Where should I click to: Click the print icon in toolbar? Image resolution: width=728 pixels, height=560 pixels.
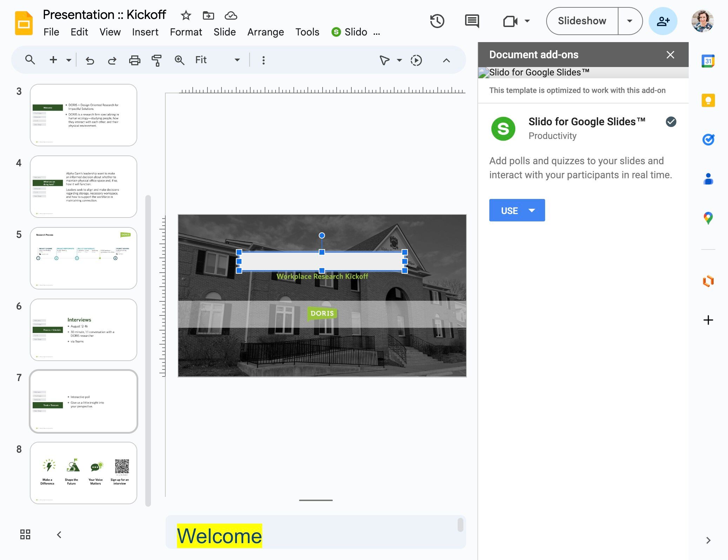134,60
